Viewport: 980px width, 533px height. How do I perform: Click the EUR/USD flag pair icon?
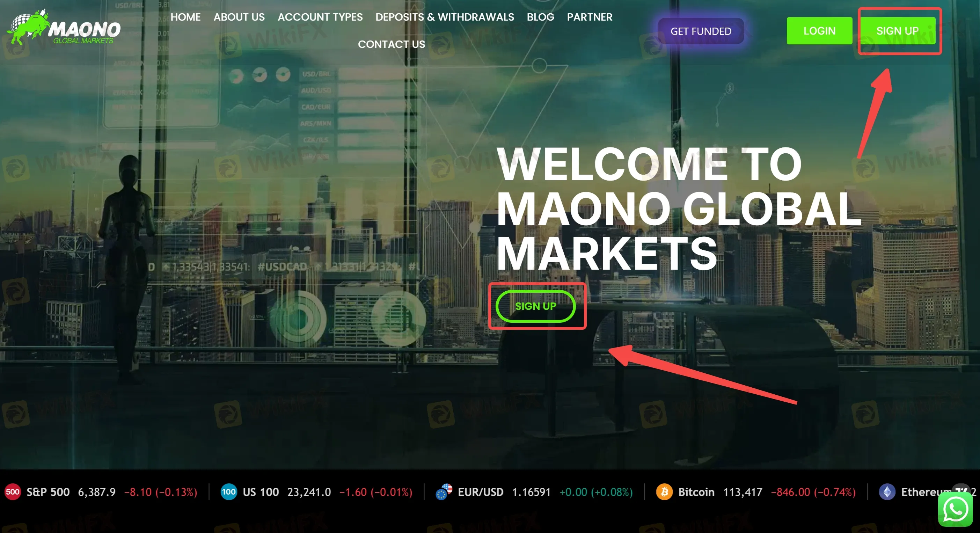point(444,491)
